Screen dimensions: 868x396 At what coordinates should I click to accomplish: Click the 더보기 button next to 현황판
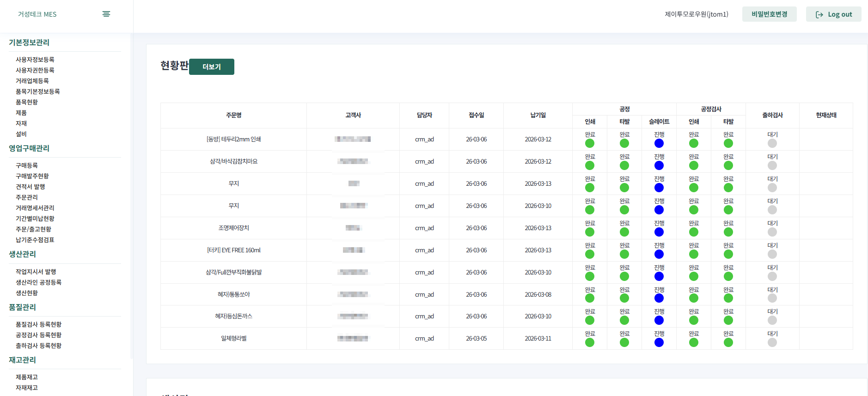click(x=212, y=67)
